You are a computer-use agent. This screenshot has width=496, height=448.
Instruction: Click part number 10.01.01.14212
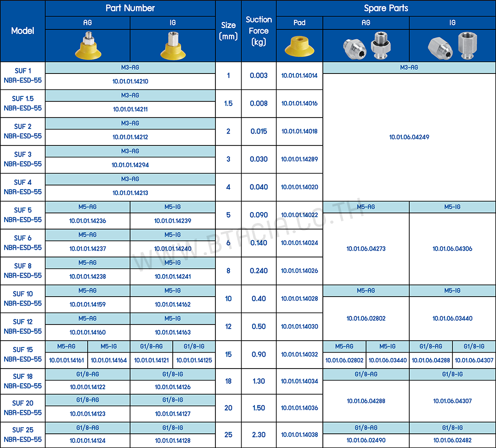tap(130, 137)
